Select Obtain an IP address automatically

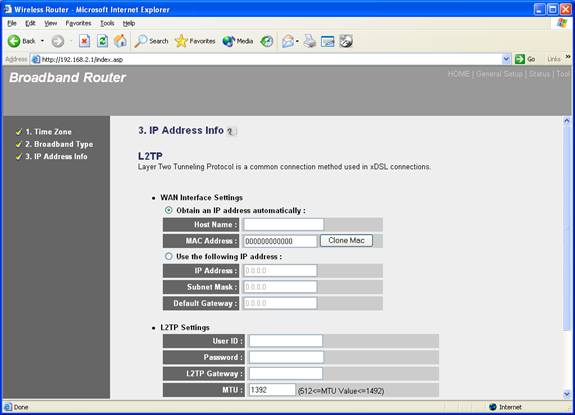click(x=168, y=210)
